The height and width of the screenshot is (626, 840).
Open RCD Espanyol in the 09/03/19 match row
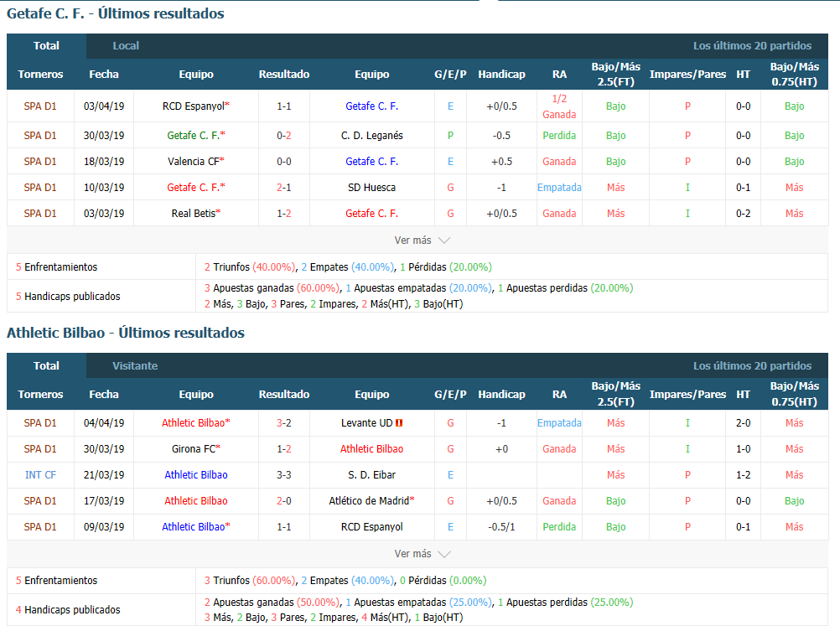(x=371, y=526)
